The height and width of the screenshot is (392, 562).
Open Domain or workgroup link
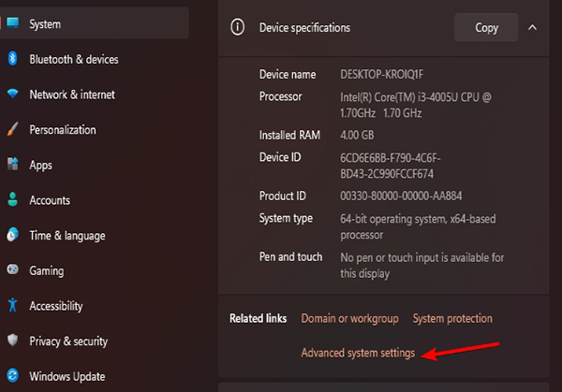[x=349, y=318]
